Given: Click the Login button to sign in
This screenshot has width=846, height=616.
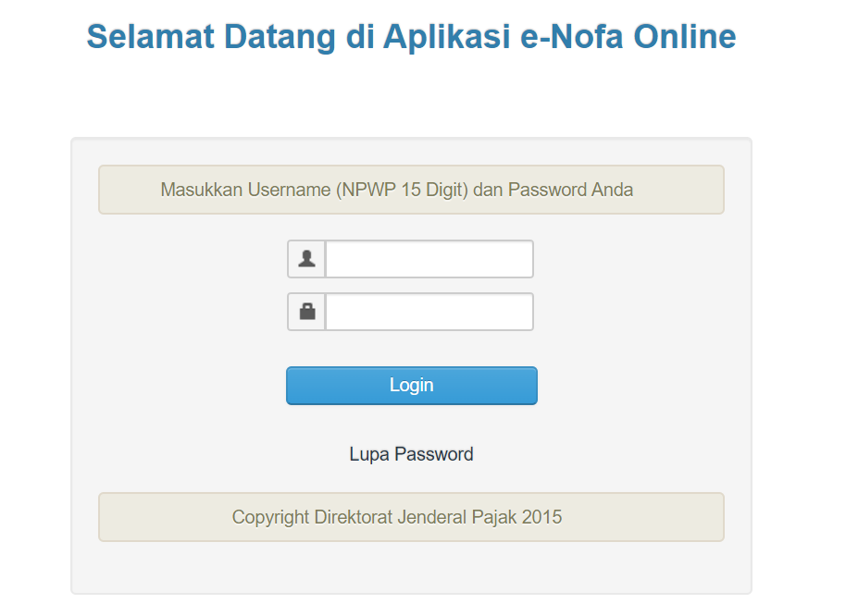Looking at the screenshot, I should click(x=411, y=385).
